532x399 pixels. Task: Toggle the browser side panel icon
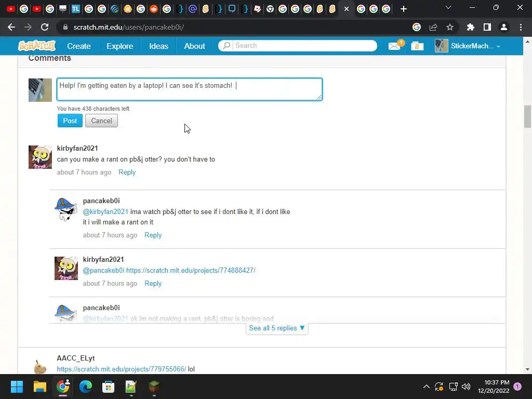[x=487, y=27]
